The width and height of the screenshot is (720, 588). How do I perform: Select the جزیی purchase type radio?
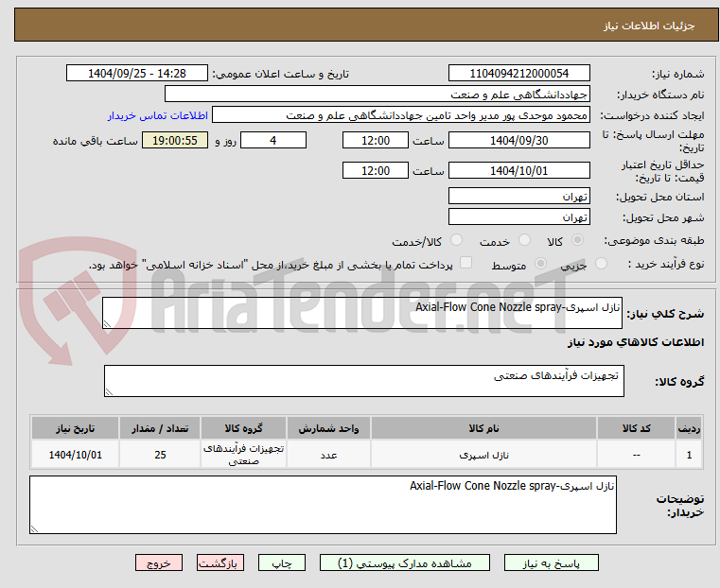tap(601, 263)
